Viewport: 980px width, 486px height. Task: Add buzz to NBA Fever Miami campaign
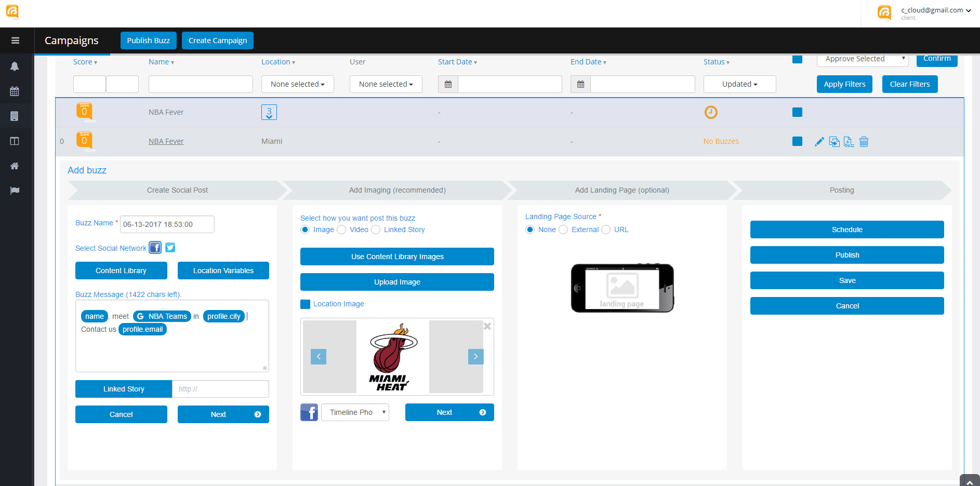point(849,141)
